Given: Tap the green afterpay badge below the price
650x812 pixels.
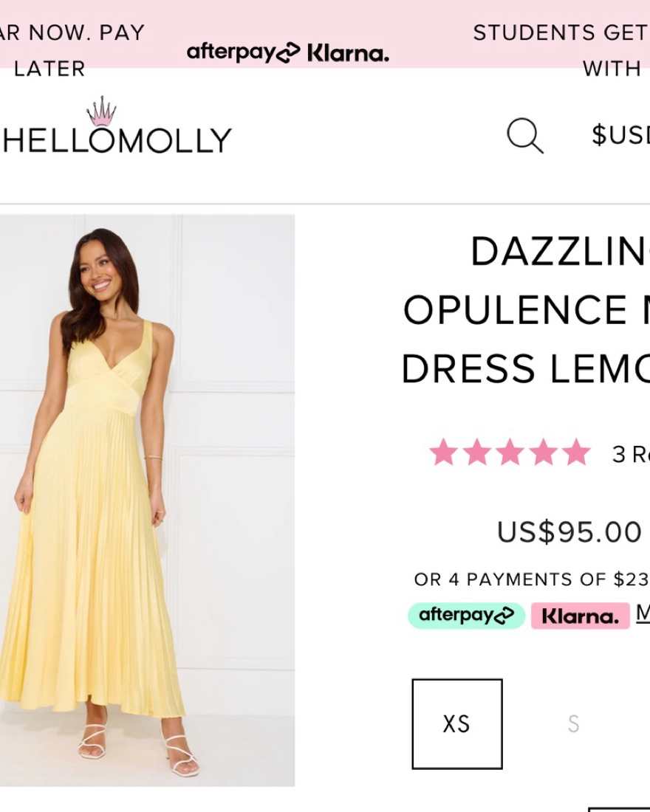Looking at the screenshot, I should point(466,616).
